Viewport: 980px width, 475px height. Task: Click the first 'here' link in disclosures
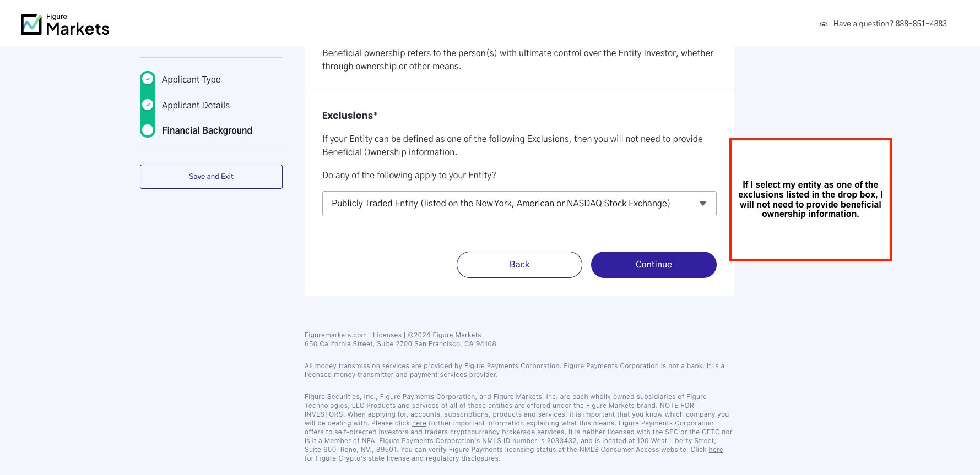pyautogui.click(x=419, y=423)
